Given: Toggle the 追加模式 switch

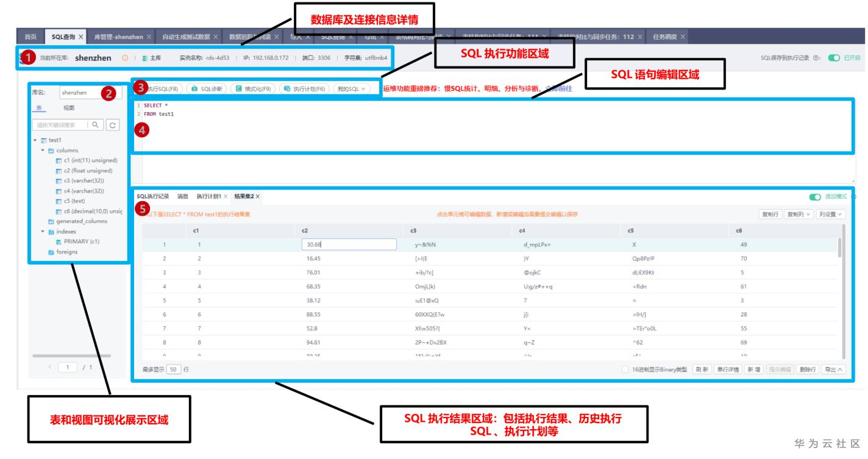Looking at the screenshot, I should [816, 197].
